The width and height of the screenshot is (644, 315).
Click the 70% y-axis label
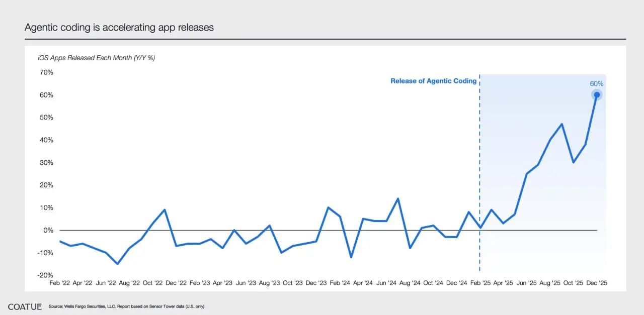[45, 72]
